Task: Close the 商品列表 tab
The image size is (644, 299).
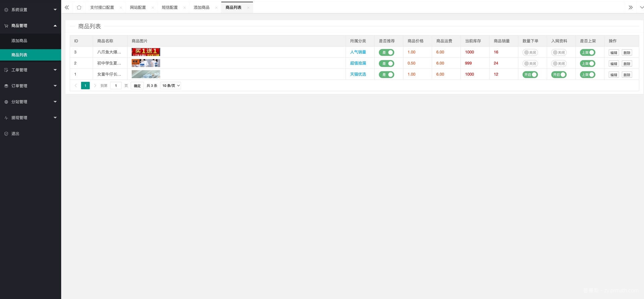Action: [248, 8]
